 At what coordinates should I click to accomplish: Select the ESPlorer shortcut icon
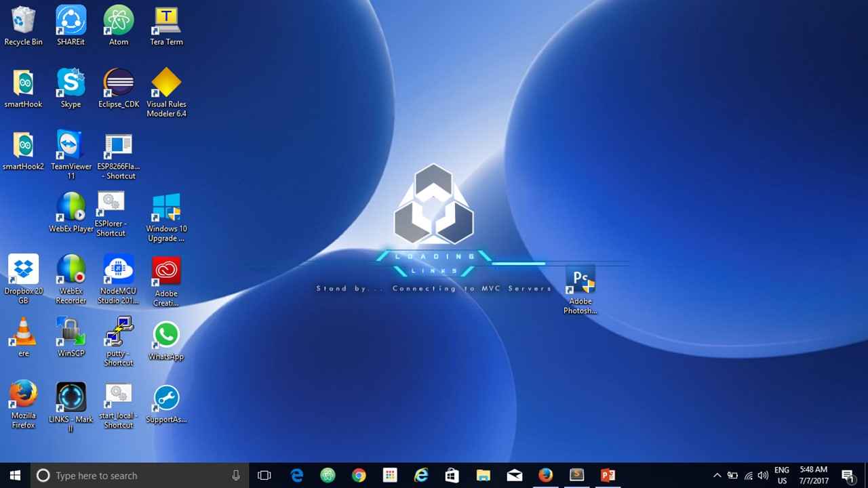(x=111, y=214)
